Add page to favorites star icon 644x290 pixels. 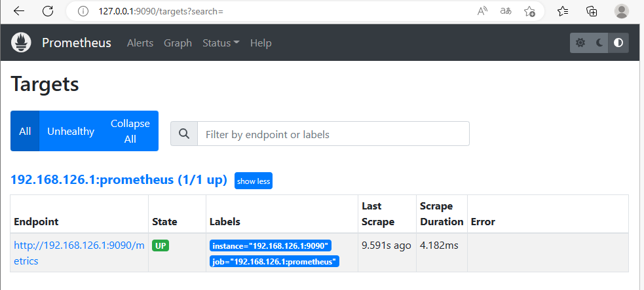click(529, 11)
